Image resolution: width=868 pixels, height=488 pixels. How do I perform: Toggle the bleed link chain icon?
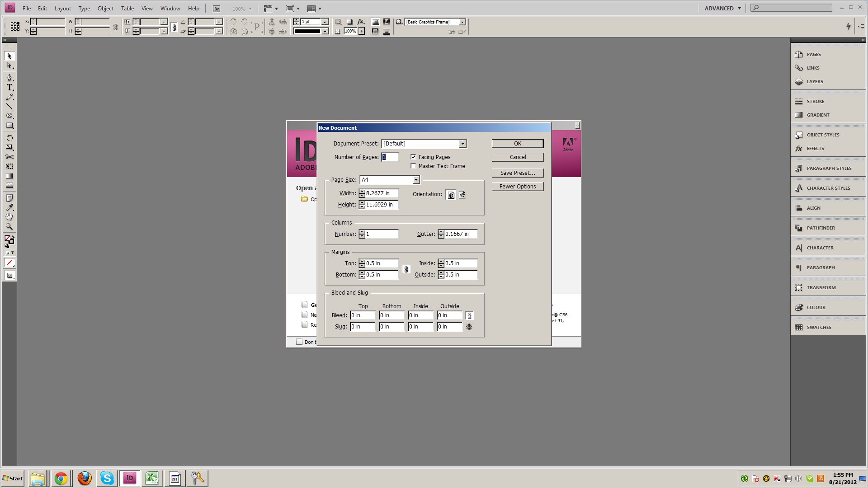click(x=469, y=315)
